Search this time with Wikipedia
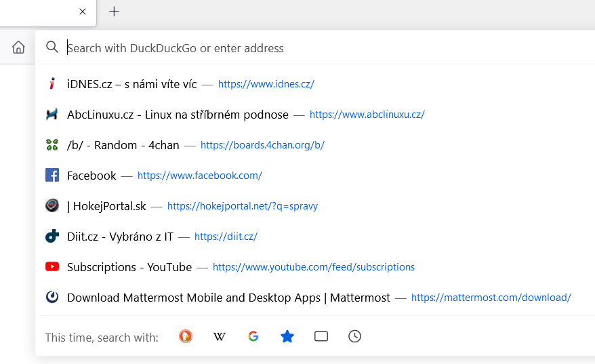Viewport: 595px width, 364px height. (x=220, y=337)
